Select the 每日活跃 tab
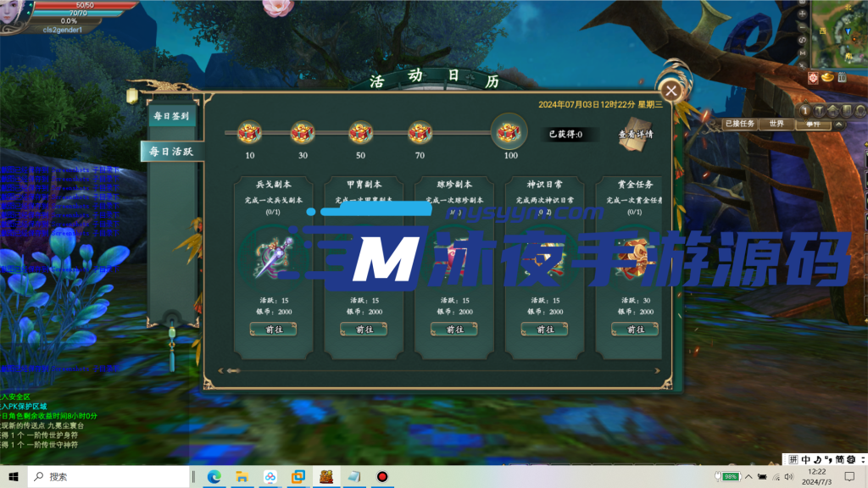868x488 pixels. tap(172, 152)
